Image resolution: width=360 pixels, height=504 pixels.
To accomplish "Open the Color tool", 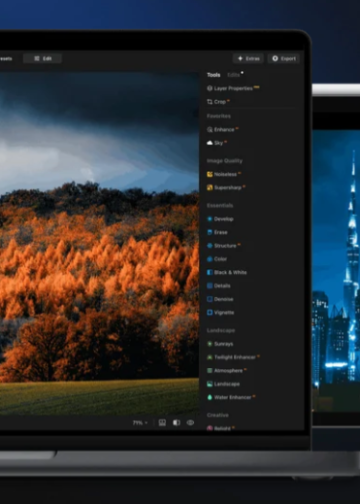I will (x=217, y=259).
